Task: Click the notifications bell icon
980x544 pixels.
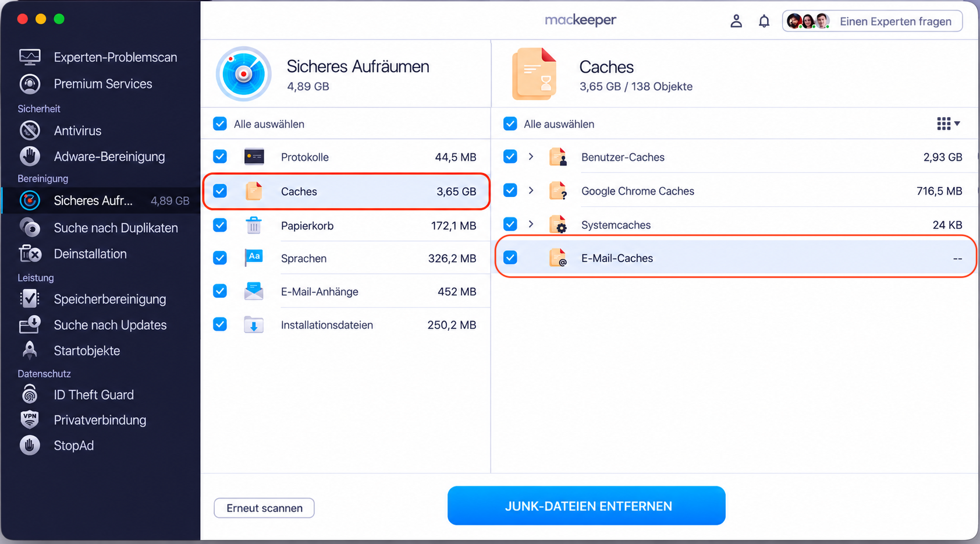Action: click(x=764, y=22)
